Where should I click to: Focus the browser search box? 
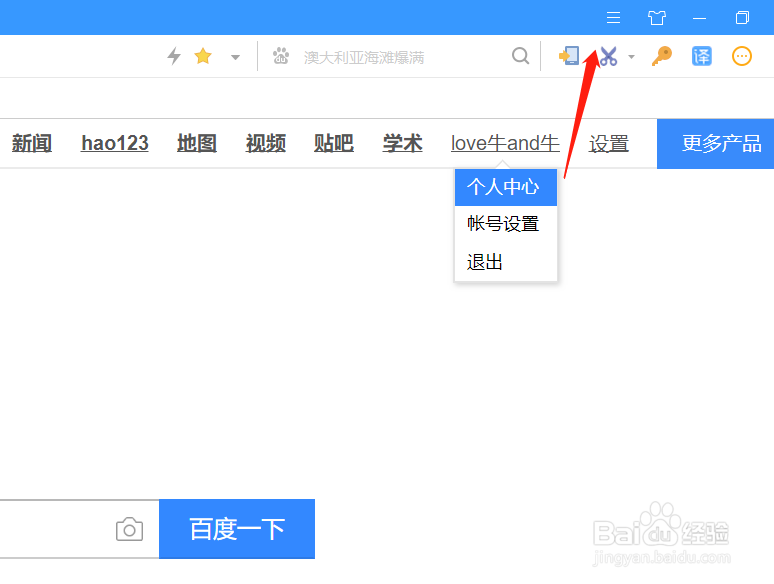(x=402, y=57)
